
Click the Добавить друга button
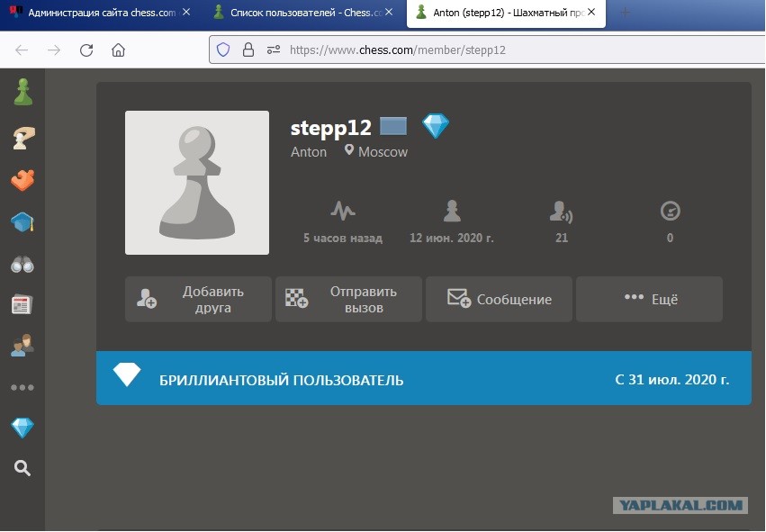pos(198,299)
